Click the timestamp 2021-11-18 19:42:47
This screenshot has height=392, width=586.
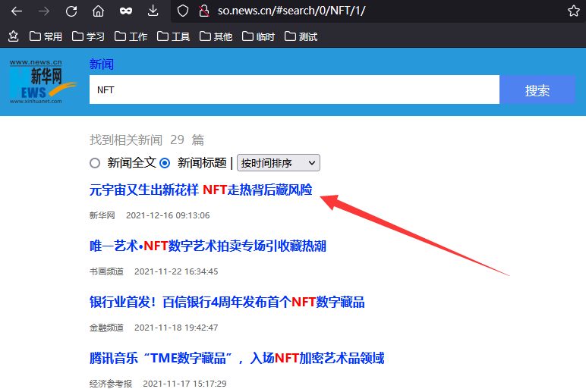coord(176,328)
